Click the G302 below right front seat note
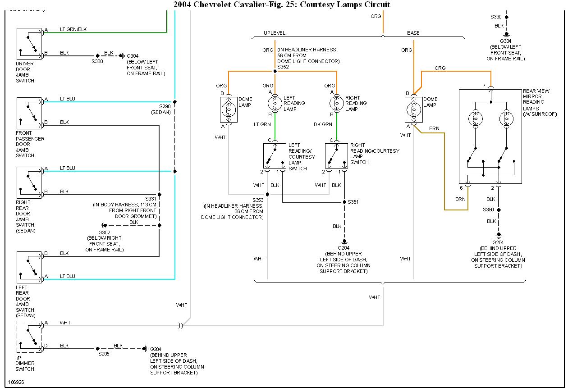The height and width of the screenshot is (392, 568). tap(104, 241)
